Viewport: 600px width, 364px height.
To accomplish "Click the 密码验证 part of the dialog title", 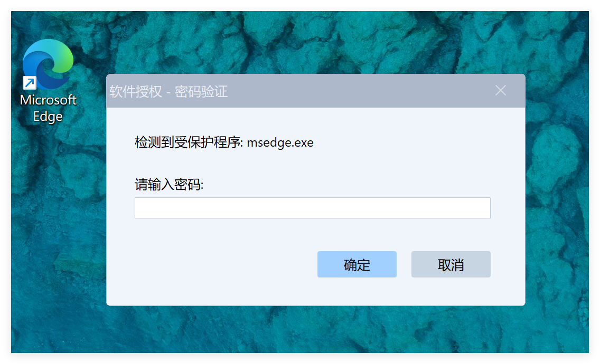I will (201, 91).
